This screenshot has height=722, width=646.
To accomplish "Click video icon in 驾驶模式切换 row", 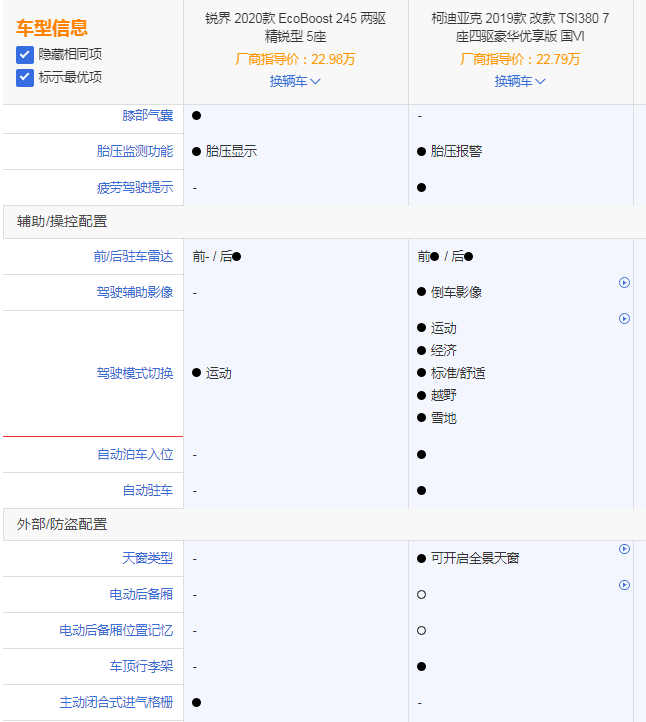I will click(x=625, y=319).
